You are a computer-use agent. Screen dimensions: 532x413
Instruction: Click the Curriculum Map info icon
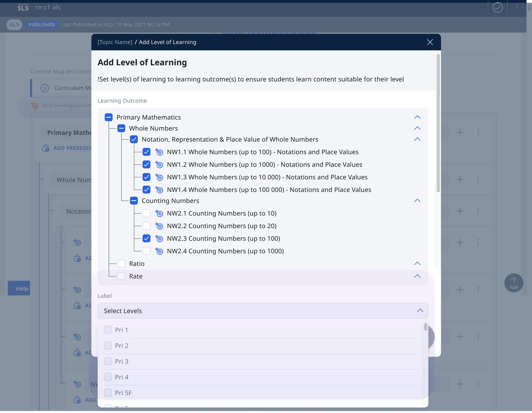point(45,88)
